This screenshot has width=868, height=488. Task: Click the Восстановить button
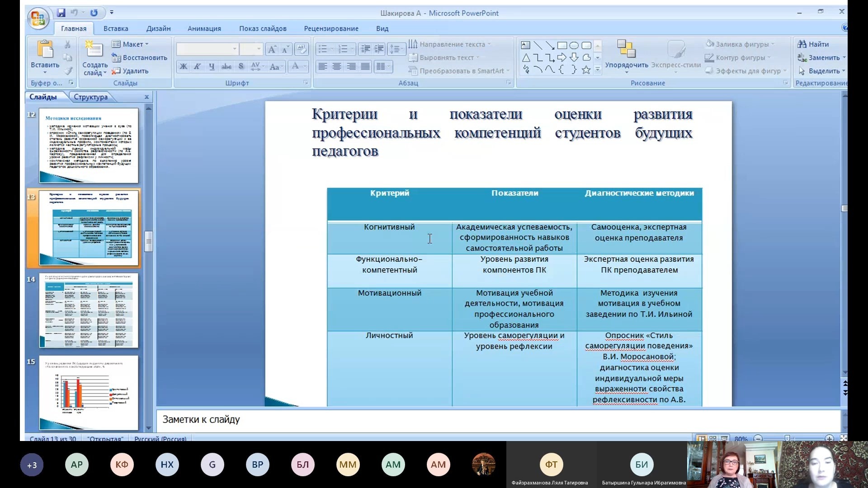click(x=139, y=58)
